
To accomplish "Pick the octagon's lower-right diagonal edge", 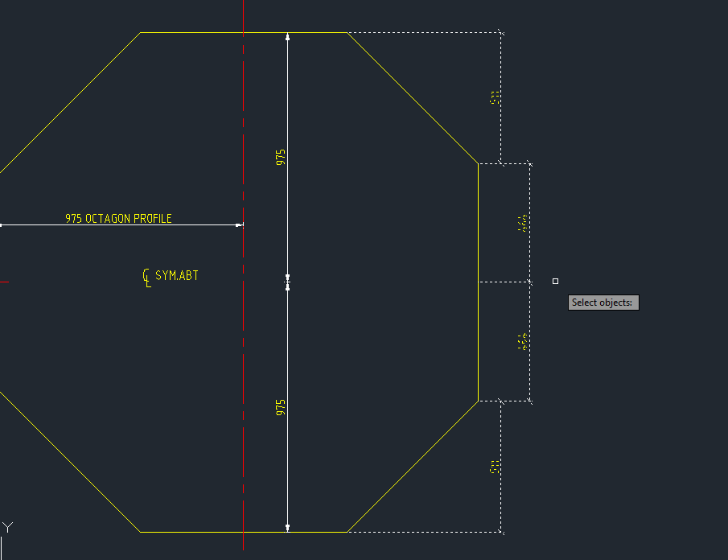I will coord(413,466).
